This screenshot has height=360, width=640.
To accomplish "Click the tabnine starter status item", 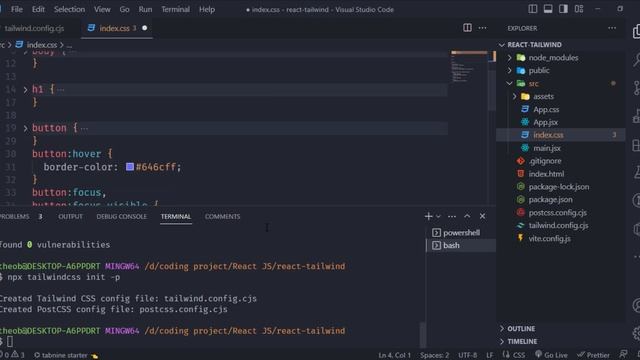I will [x=66, y=355].
